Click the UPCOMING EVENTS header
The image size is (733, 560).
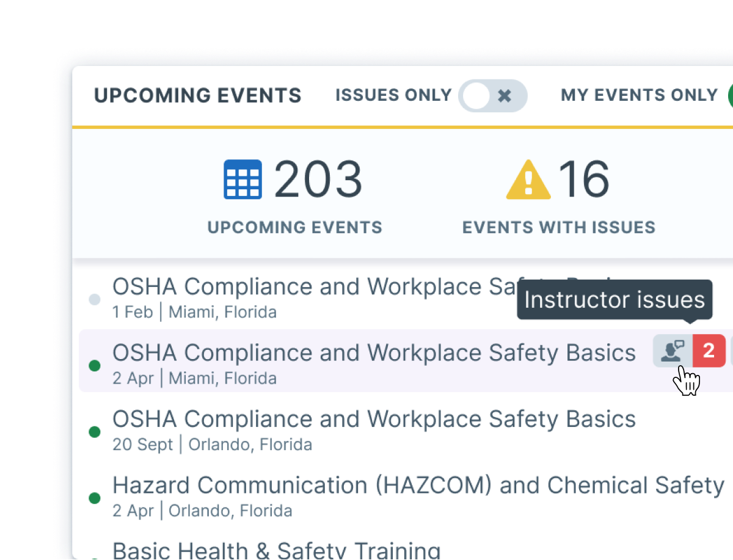pos(198,95)
